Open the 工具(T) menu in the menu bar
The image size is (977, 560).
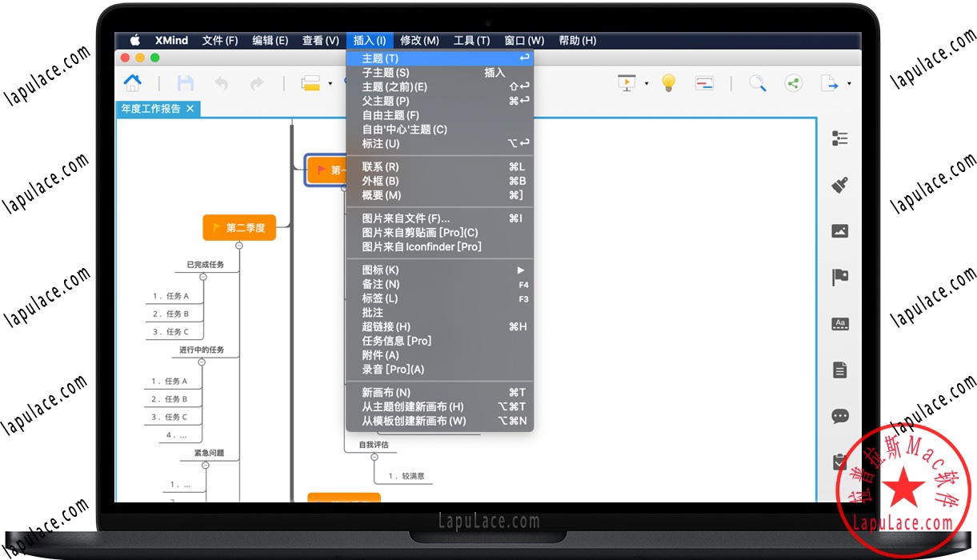472,40
